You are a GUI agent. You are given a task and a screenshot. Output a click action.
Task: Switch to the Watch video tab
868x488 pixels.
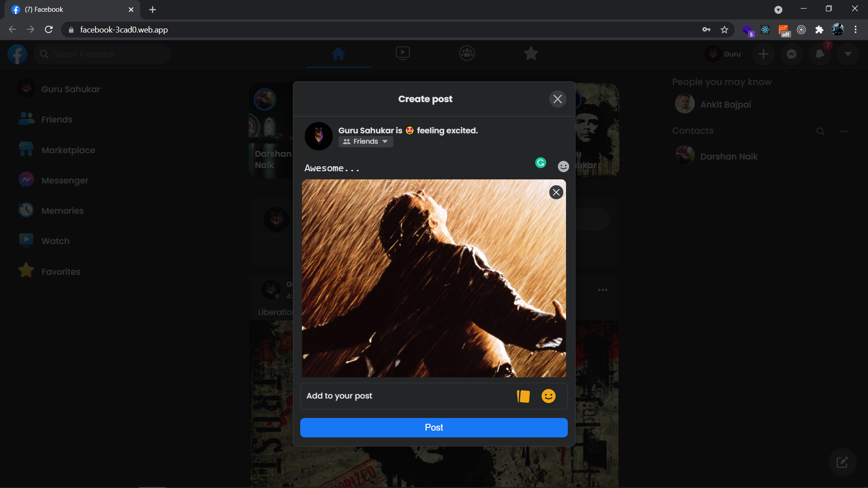(402, 54)
